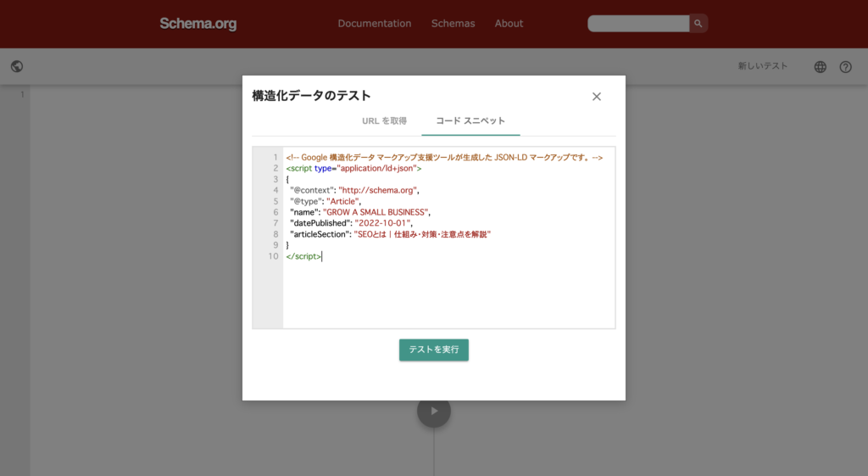This screenshot has height=476, width=868.
Task: Click the "@type": "Article" line
Action: (326, 201)
